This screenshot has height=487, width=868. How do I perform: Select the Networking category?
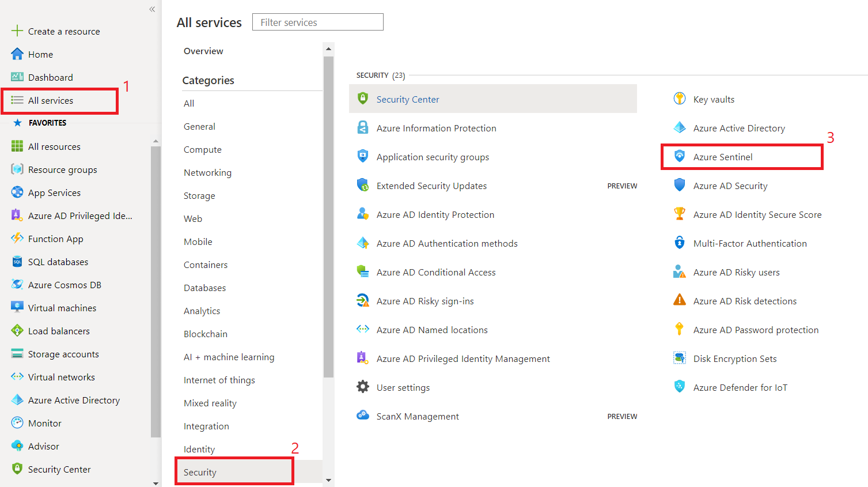(x=207, y=172)
